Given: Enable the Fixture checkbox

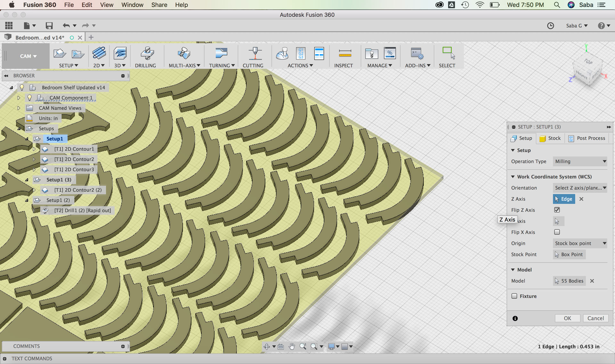Looking at the screenshot, I should click(514, 296).
